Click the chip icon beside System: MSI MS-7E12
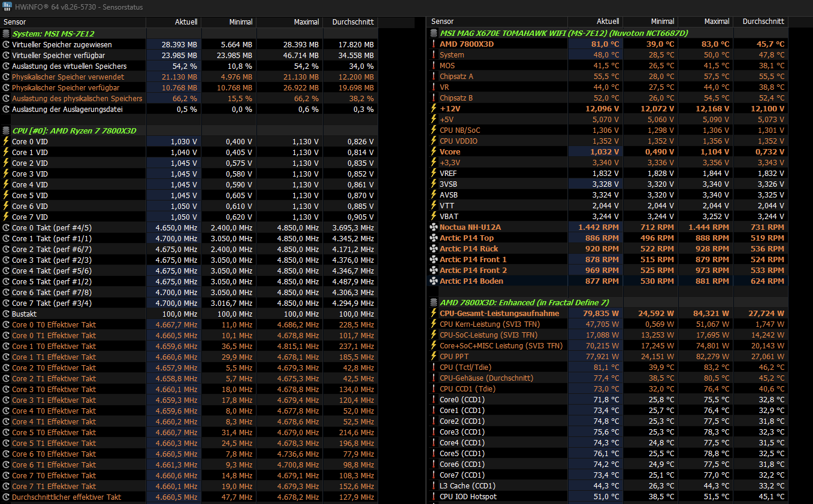Image resolution: width=813 pixels, height=504 pixels. 6,34
